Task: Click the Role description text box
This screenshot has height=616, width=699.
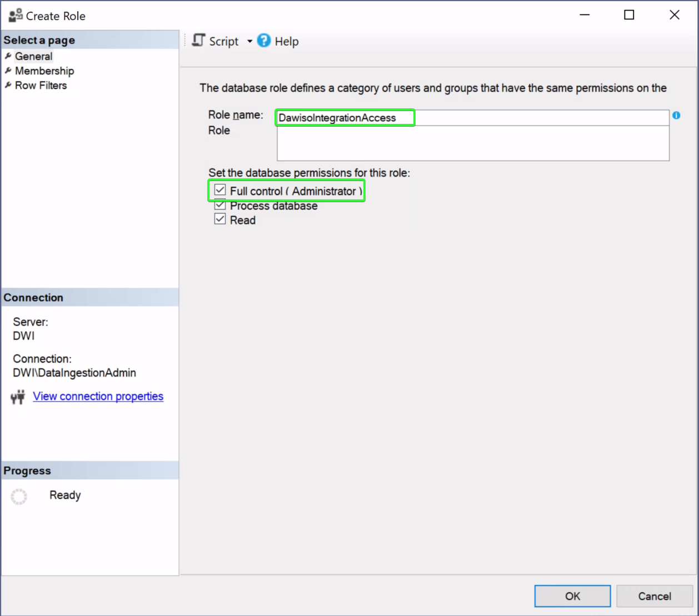Action: coord(472,143)
